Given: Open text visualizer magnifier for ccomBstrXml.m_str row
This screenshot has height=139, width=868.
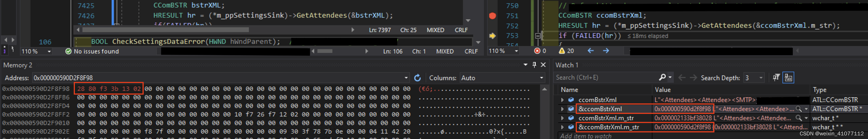Looking at the screenshot, I should tap(799, 118).
